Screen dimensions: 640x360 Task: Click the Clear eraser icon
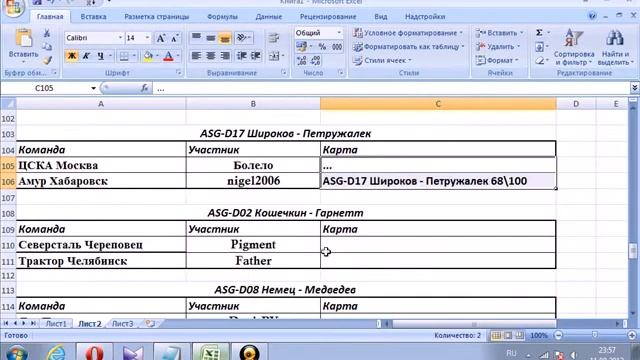539,60
